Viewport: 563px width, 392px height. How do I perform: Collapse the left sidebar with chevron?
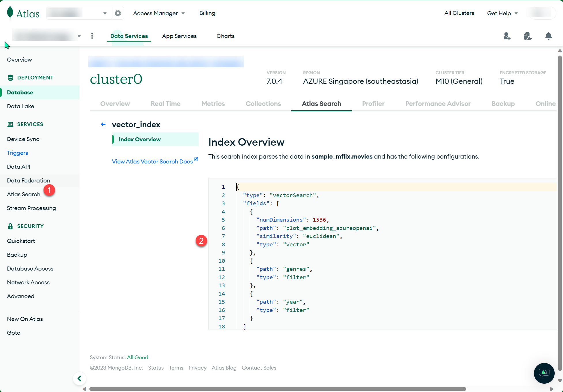[x=80, y=378]
